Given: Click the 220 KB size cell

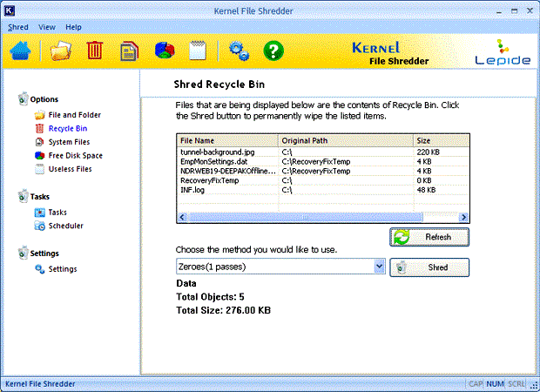Looking at the screenshot, I should pos(428,152).
